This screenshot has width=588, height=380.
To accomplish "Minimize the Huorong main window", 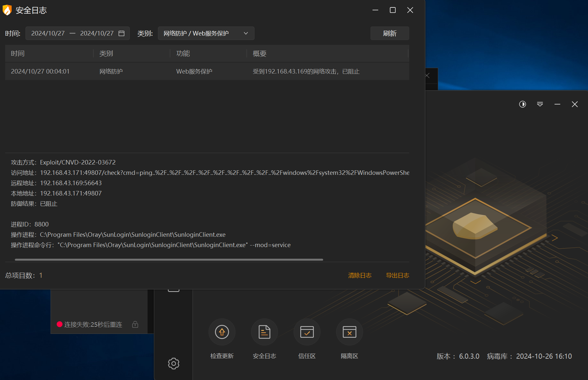I will (x=557, y=104).
